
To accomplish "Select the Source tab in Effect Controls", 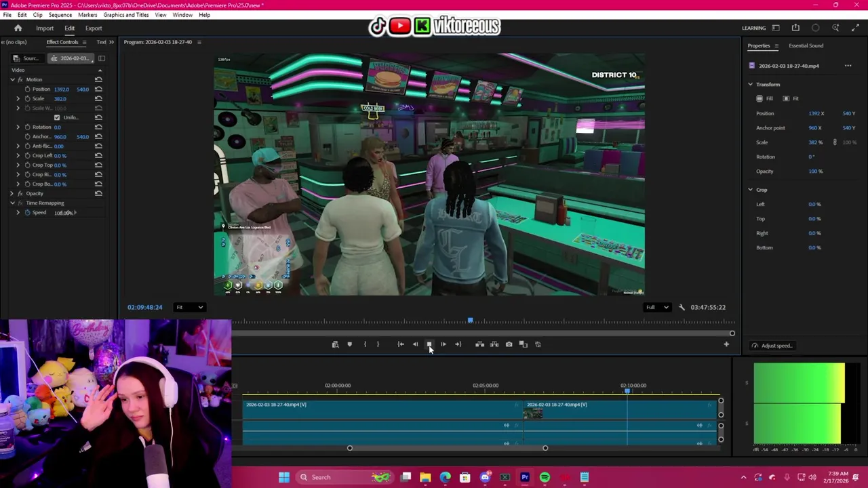I will [x=28, y=58].
